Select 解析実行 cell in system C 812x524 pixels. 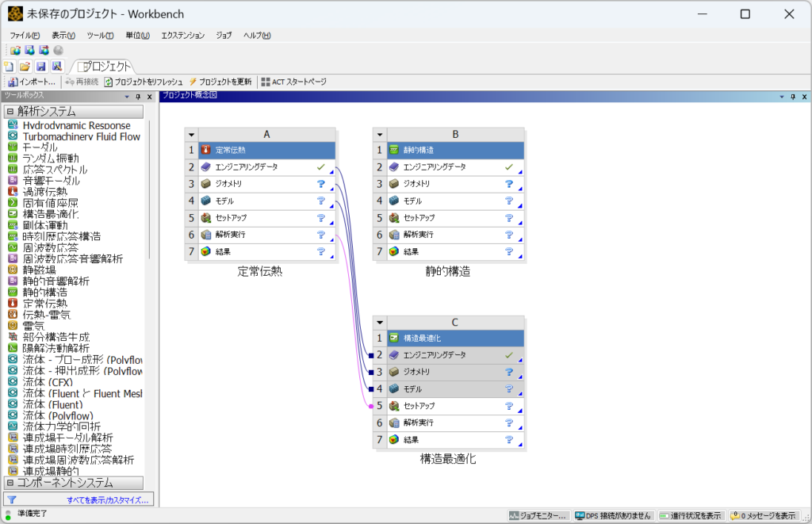(x=455, y=423)
